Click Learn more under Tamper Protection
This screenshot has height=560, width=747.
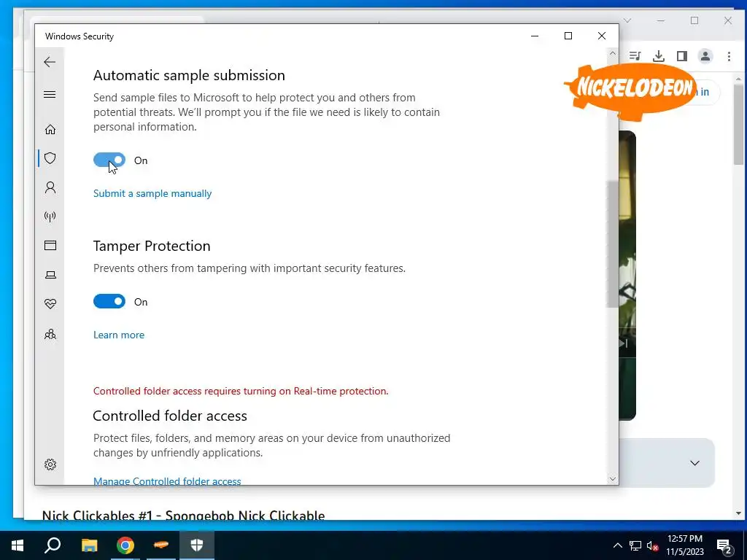click(119, 335)
